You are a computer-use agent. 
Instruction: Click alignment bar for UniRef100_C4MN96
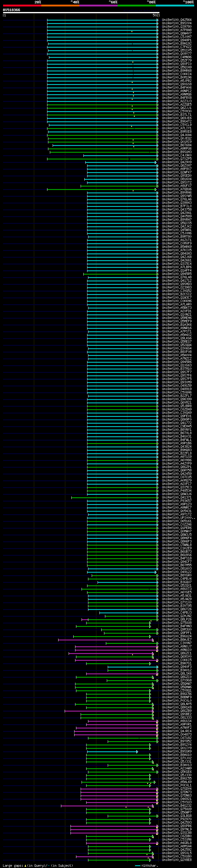(x=104, y=57)
